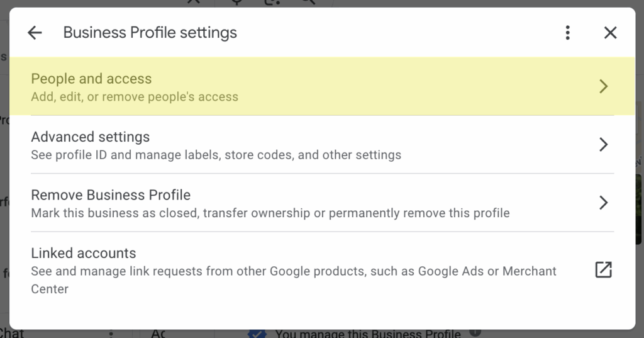This screenshot has width=644, height=338.
Task: Expand the People and access chevron
Action: click(x=603, y=86)
